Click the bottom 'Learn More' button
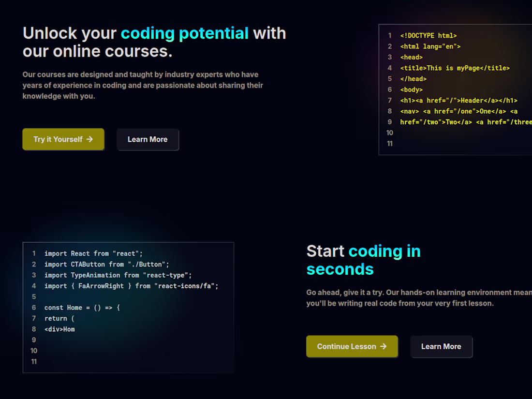This screenshot has width=532, height=399. pos(441,346)
